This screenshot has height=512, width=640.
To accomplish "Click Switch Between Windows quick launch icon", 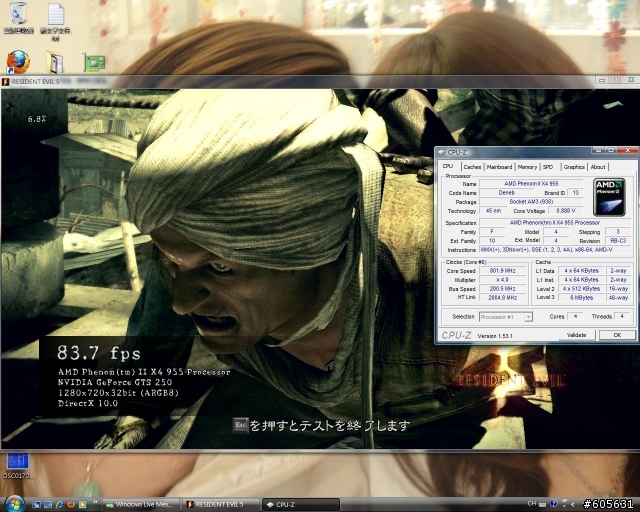I will (48, 505).
